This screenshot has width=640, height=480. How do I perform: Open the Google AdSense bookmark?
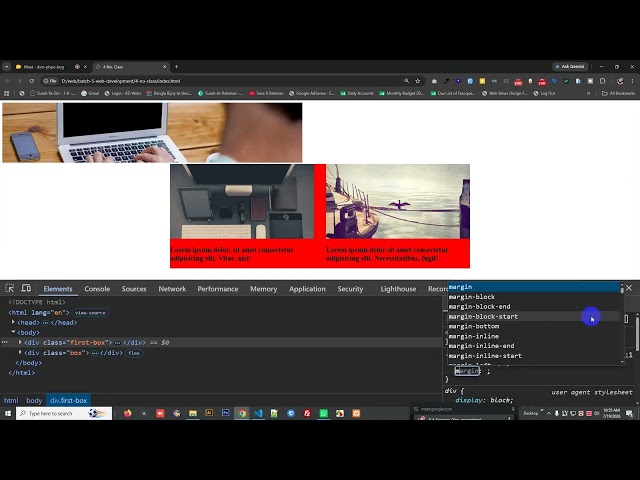[311, 93]
